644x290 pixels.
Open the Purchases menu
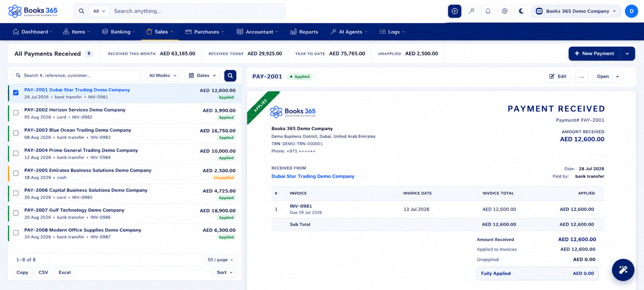tap(205, 32)
